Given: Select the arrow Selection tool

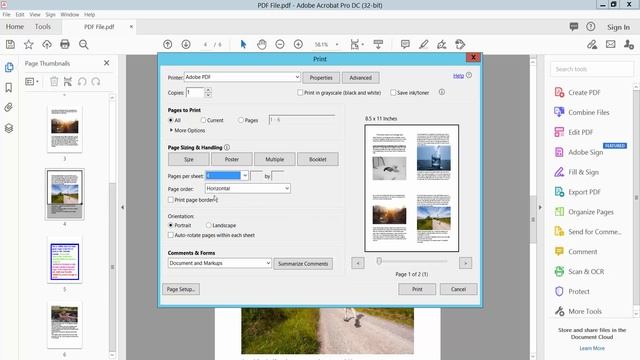Looking at the screenshot, I should tap(243, 44).
